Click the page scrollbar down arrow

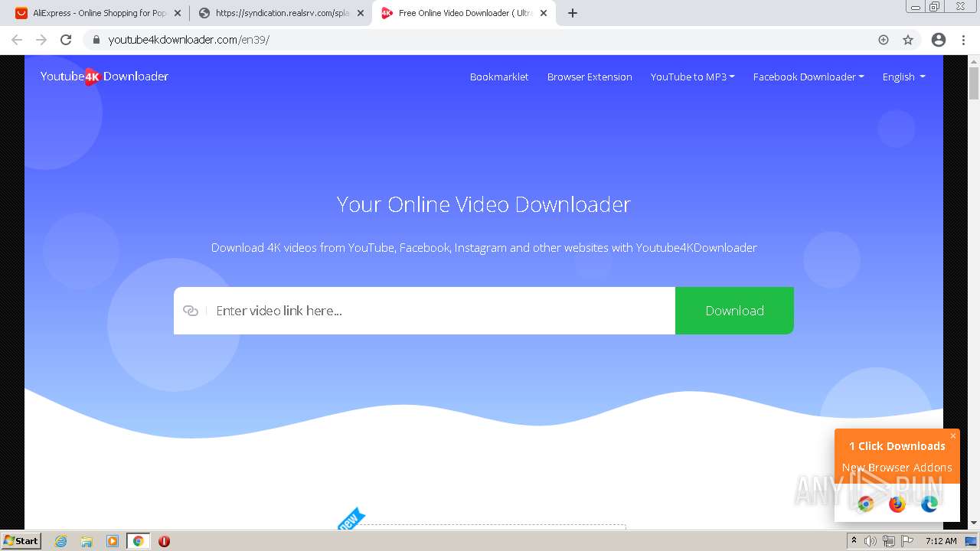point(974,523)
